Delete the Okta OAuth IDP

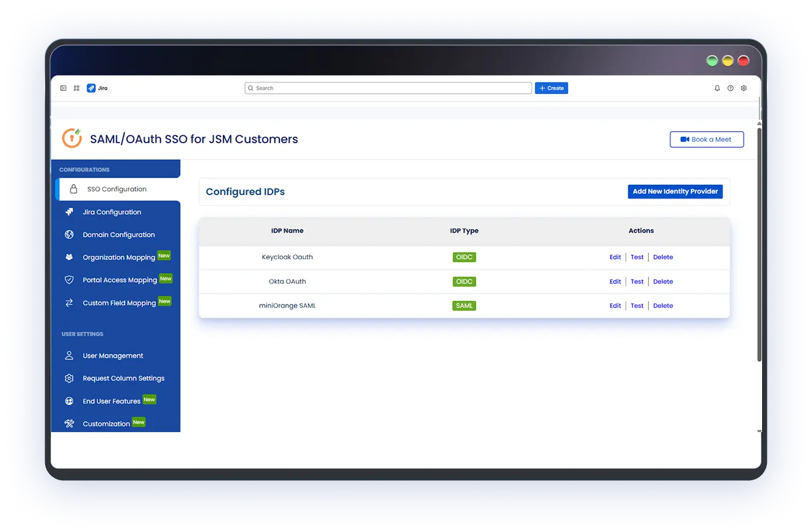[x=663, y=282]
